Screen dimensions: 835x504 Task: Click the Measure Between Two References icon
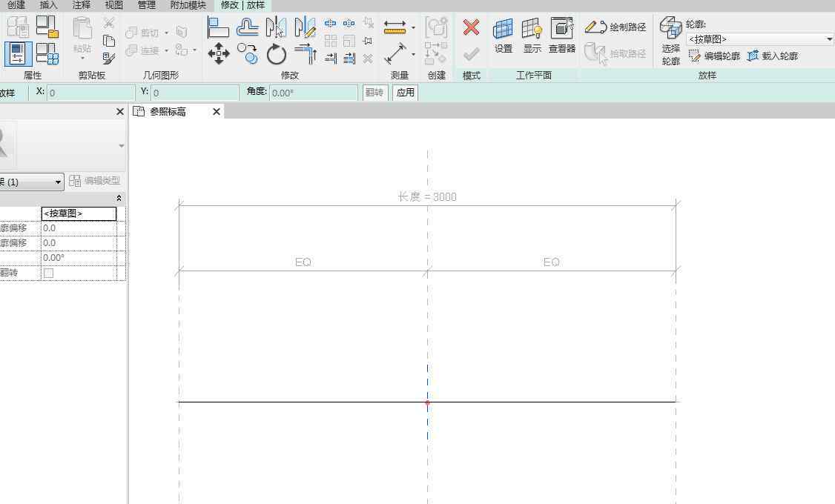[395, 27]
